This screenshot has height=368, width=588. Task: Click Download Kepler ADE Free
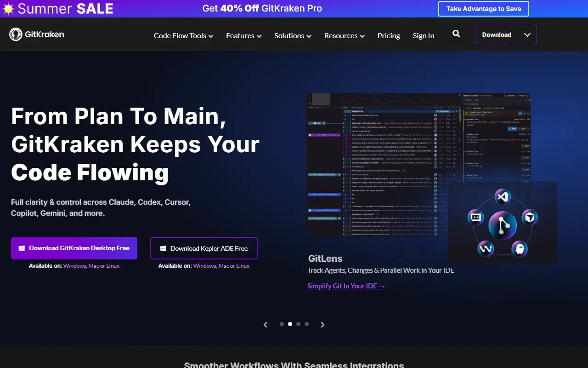204,248
